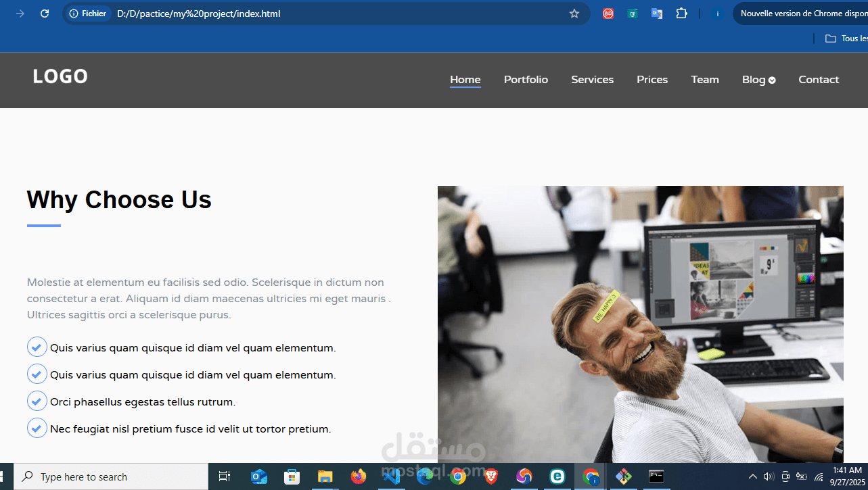Screen dimensions: 868x490
Task: Open Google Chrome from the taskbar
Action: point(458,476)
